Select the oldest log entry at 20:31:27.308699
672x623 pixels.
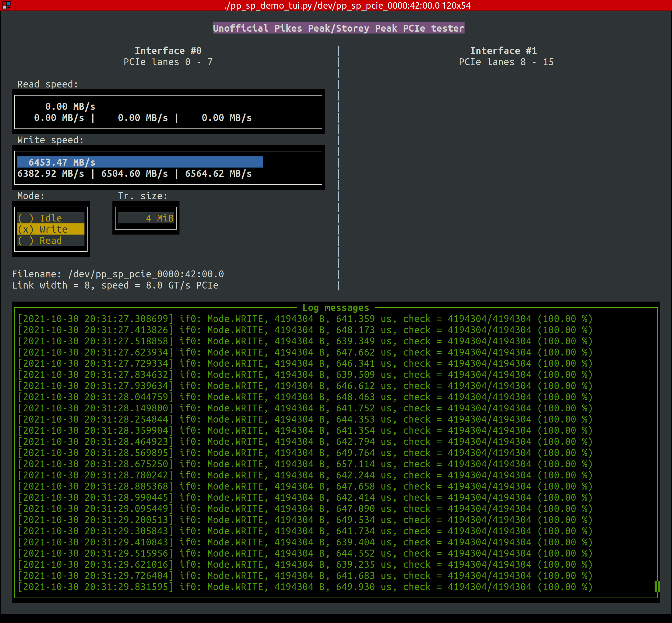[304, 319]
